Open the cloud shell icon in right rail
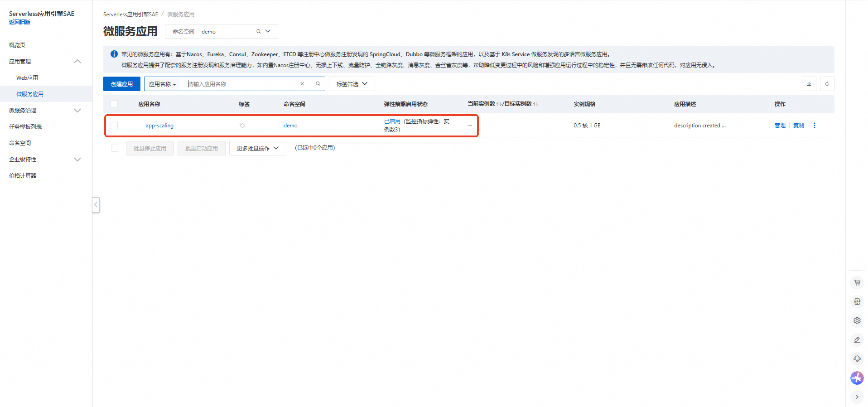 coord(857,302)
